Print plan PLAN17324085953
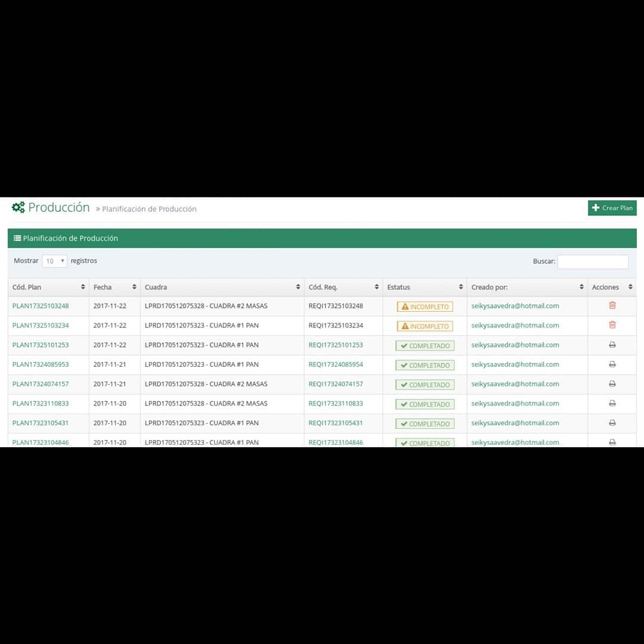The height and width of the screenshot is (644, 644). [x=612, y=364]
